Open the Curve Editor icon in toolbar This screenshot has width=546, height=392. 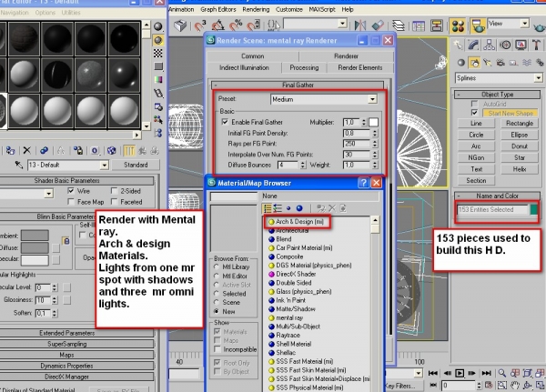tap(418, 25)
